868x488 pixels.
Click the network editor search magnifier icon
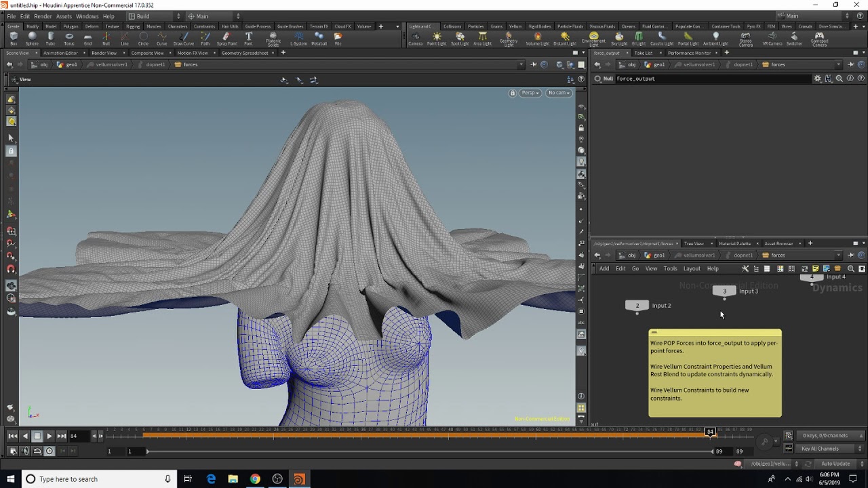850,268
